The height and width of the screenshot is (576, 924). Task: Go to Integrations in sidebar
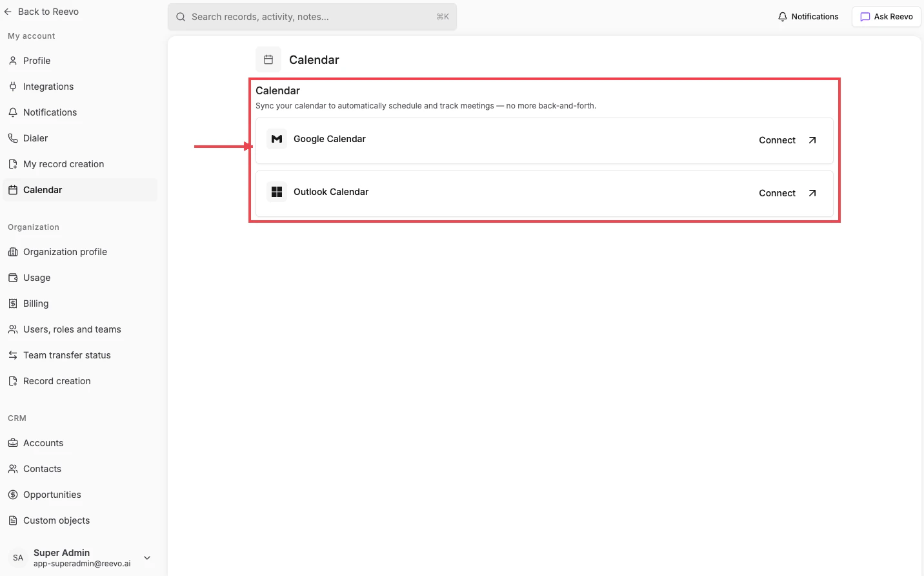[x=80, y=87]
